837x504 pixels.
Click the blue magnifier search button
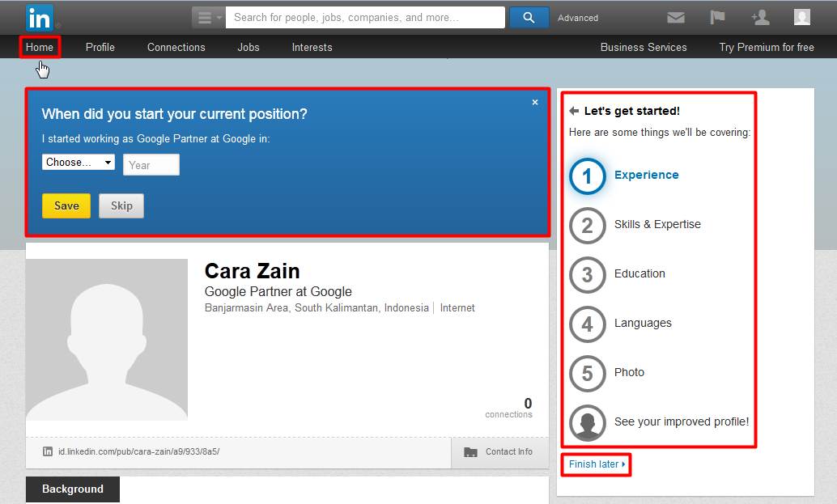[x=529, y=18]
